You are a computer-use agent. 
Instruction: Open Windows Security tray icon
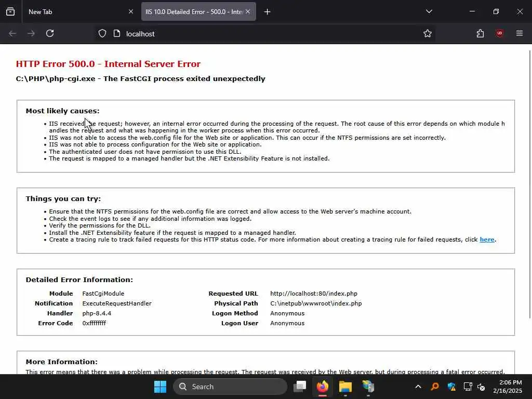[x=451, y=387]
